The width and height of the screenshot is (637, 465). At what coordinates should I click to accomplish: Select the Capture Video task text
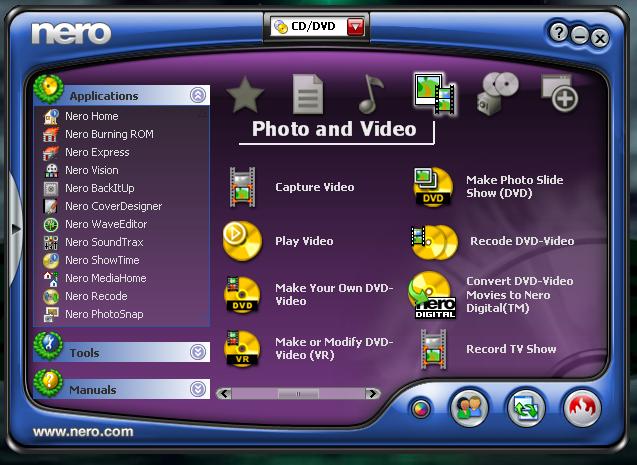[314, 187]
